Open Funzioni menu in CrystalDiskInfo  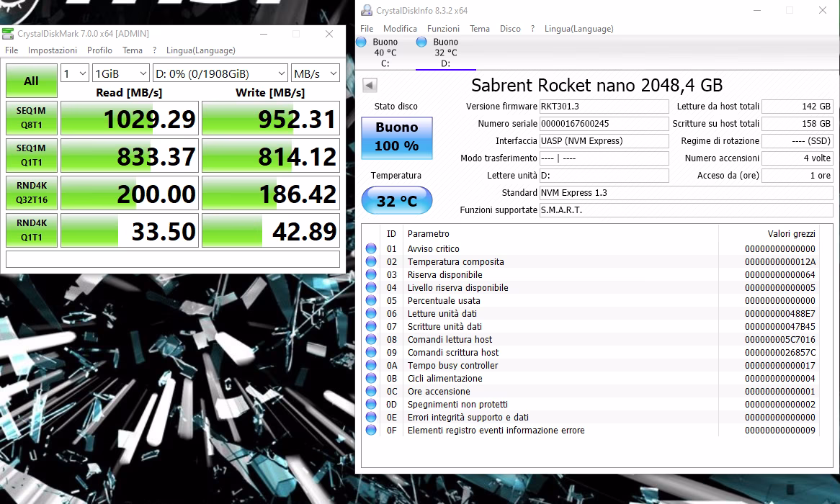(443, 29)
